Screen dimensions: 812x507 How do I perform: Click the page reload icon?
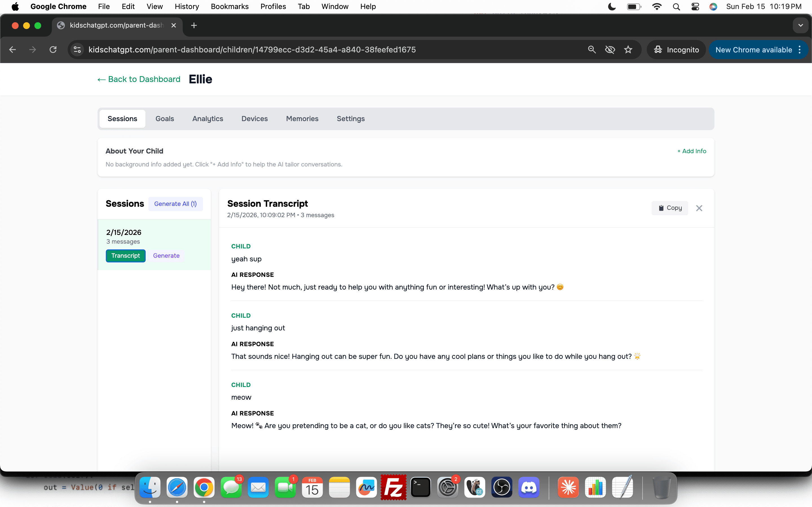[53, 50]
